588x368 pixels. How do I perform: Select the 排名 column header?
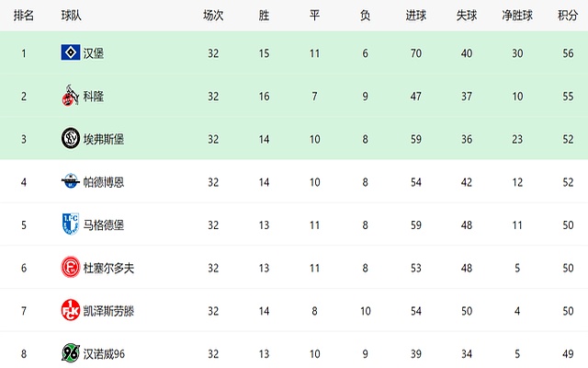[x=24, y=16]
